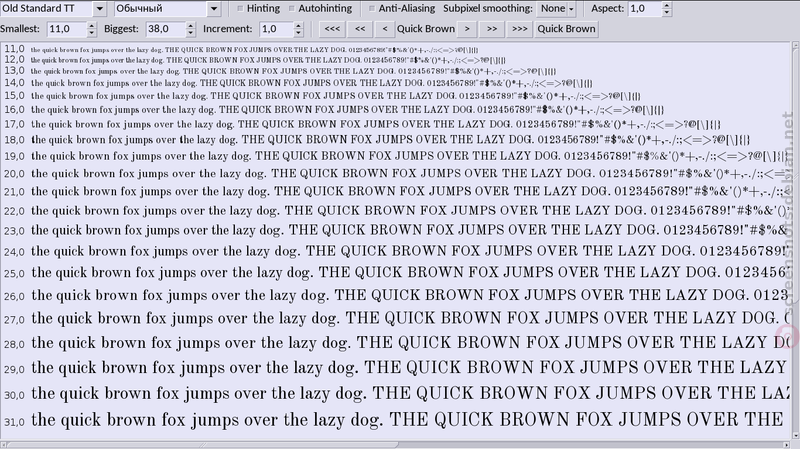Click the single < previous sample button
The width and height of the screenshot is (800, 449).
coord(385,29)
